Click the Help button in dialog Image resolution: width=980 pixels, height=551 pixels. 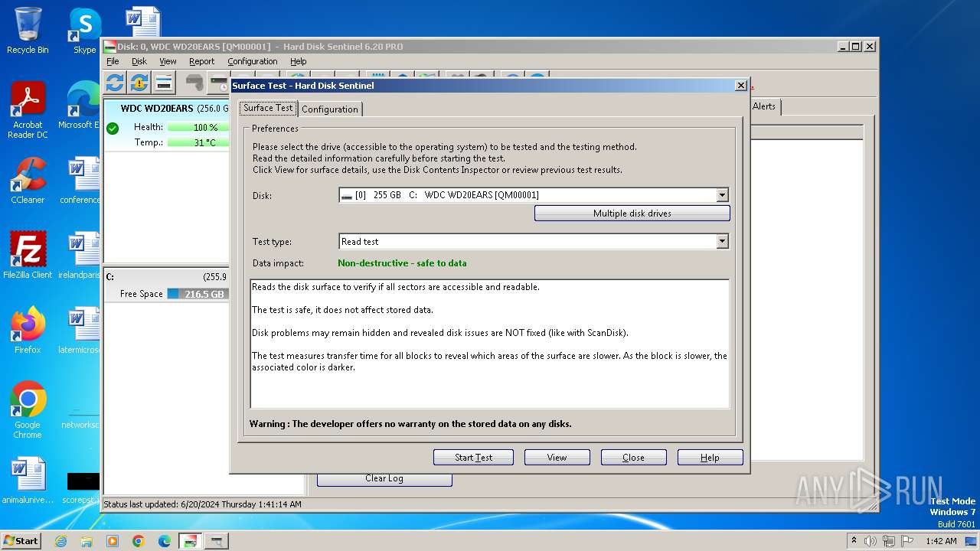[710, 458]
